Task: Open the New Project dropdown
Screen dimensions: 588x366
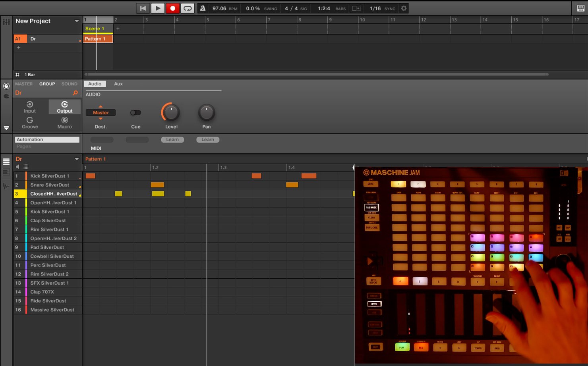Action: pos(77,21)
